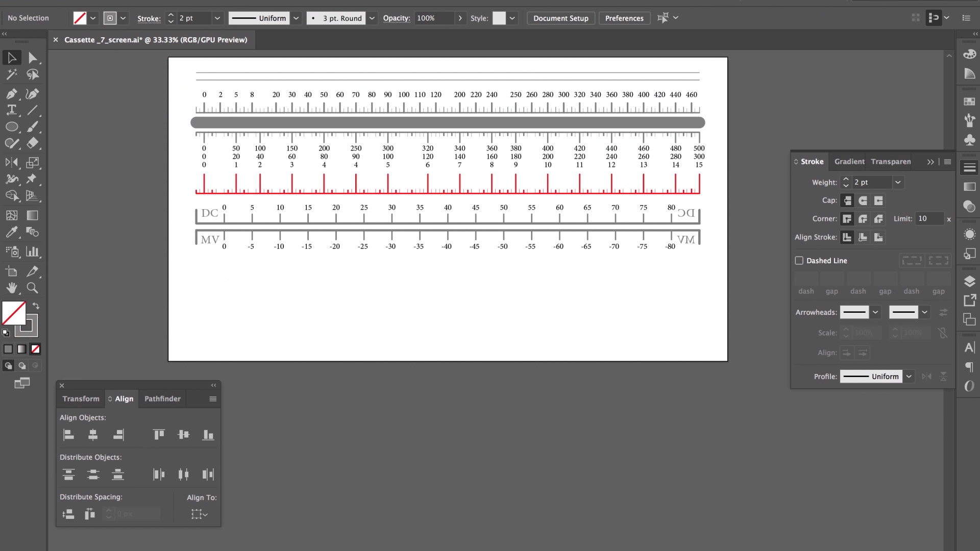Open the Preferences button

(x=624, y=18)
